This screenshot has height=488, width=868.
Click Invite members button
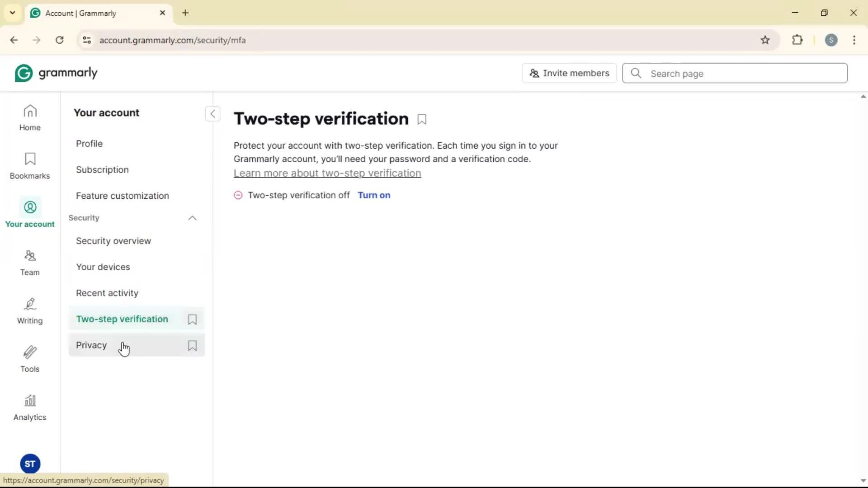tap(569, 73)
